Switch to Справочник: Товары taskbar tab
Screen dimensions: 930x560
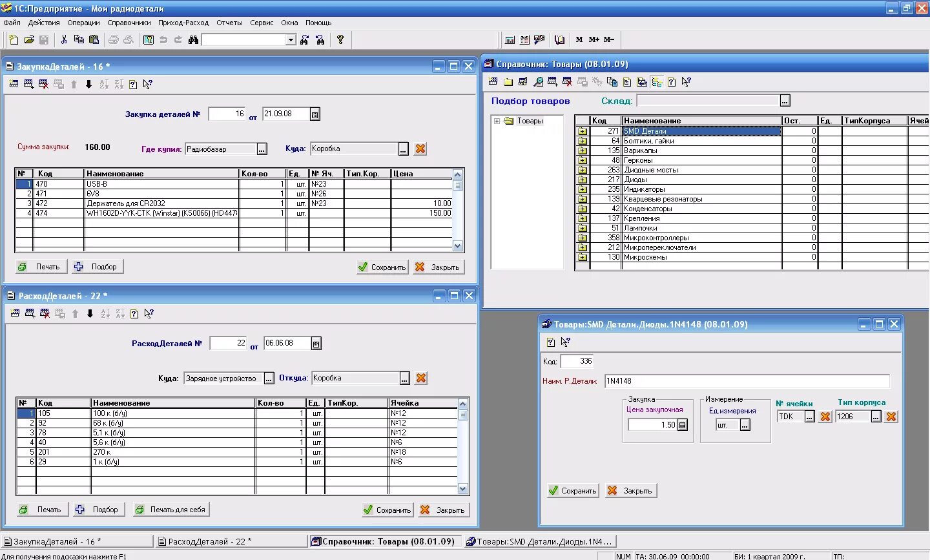[x=385, y=541]
